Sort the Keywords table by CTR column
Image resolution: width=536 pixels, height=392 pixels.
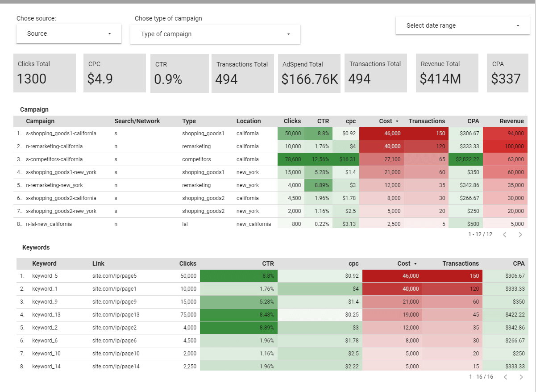268,263
